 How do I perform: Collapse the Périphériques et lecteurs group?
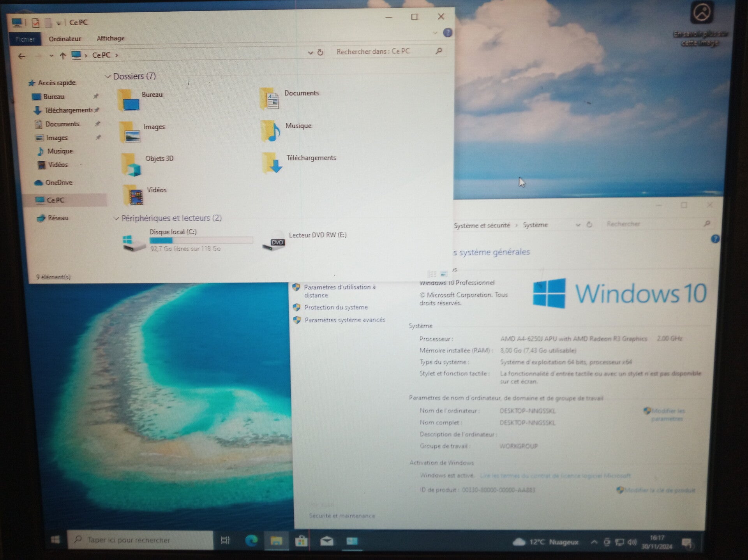[x=116, y=218]
